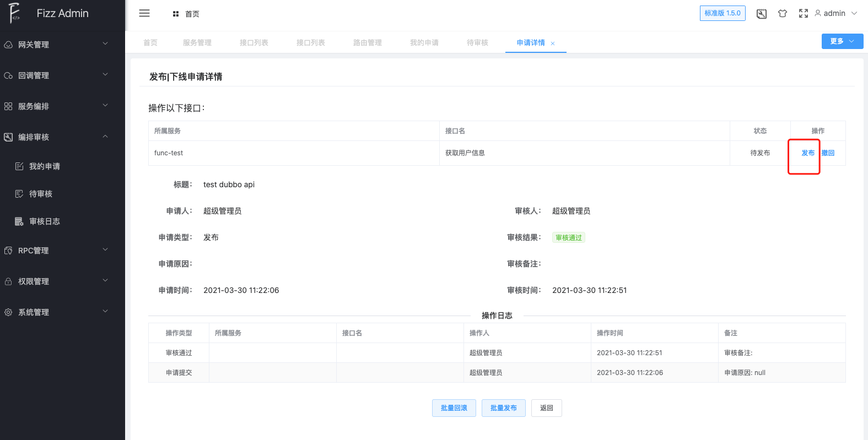Image resolution: width=868 pixels, height=440 pixels.
Task: Open the documentation icon next to version badge
Action: 762,14
